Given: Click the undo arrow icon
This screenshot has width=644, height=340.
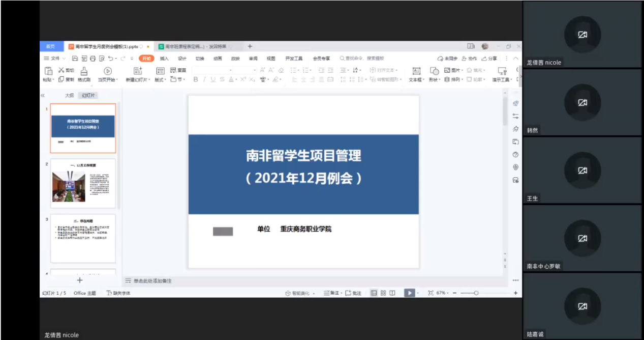Looking at the screenshot, I should coord(110,59).
